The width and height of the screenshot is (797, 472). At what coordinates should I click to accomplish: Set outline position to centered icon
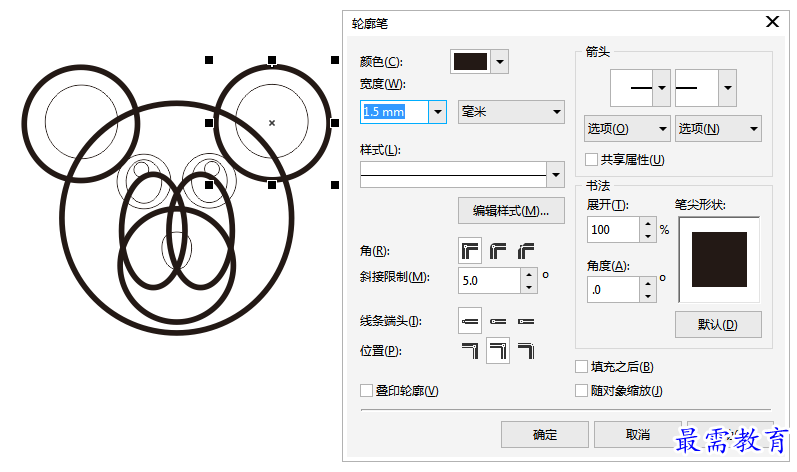[x=498, y=351]
